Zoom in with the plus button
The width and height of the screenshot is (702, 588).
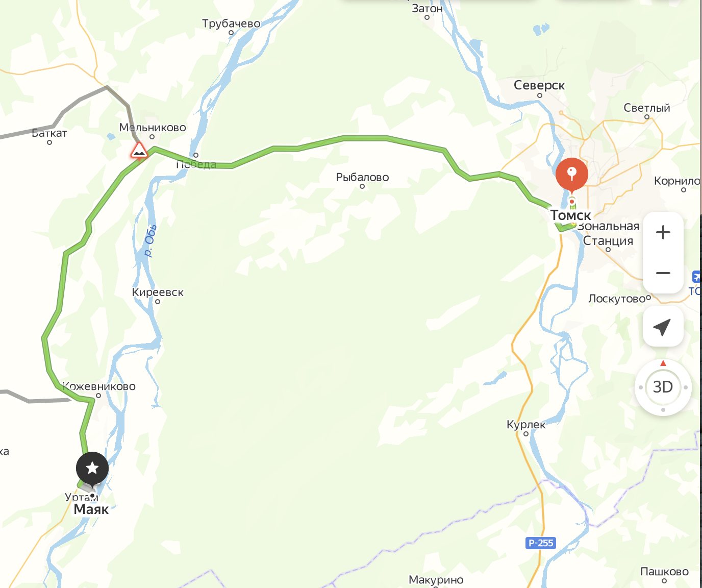click(663, 232)
